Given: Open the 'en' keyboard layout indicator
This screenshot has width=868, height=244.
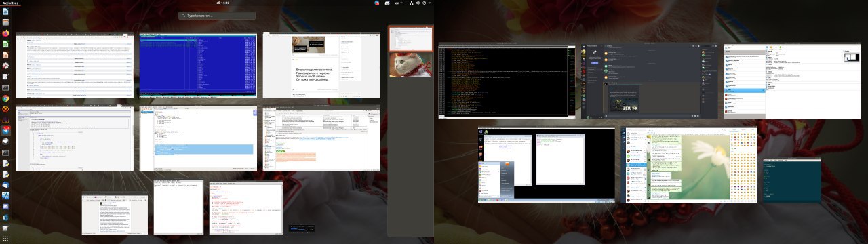Looking at the screenshot, I should pos(399,3).
